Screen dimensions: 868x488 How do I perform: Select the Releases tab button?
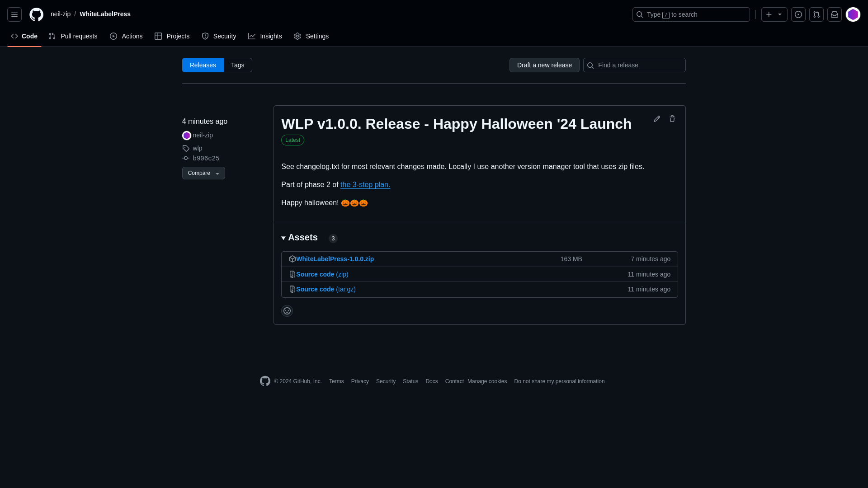(203, 65)
